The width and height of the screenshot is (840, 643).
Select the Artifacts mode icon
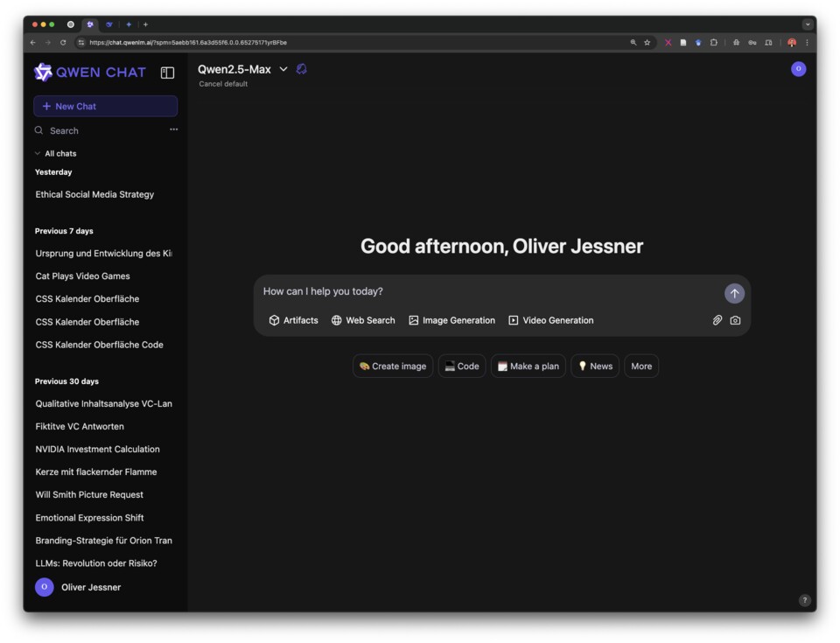[274, 320]
